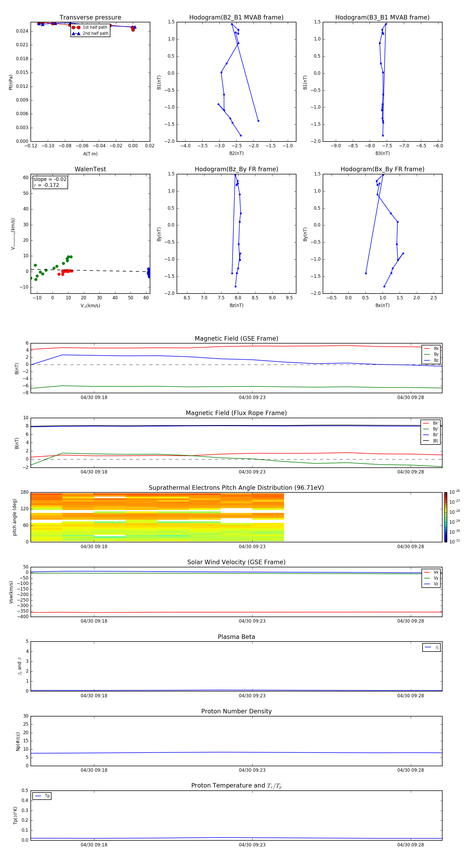Click 'Magnetic Field (Flux Rope Frame)' title
This screenshot has height=868, width=473.
point(236,413)
